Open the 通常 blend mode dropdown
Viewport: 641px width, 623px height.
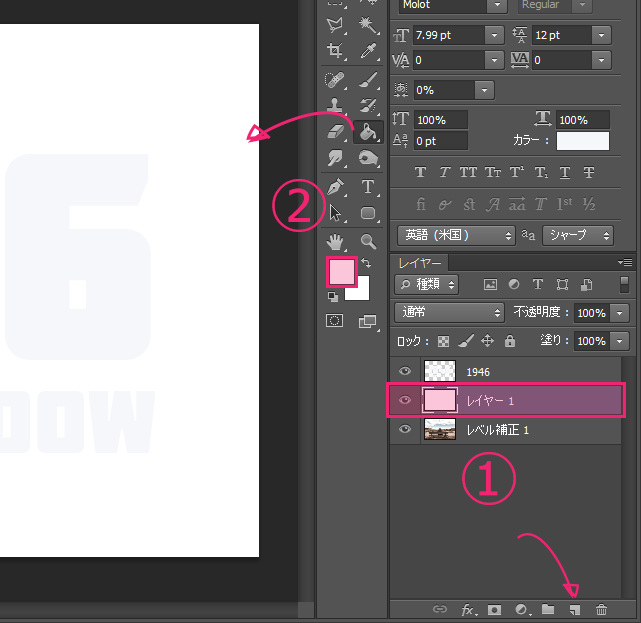pos(450,312)
